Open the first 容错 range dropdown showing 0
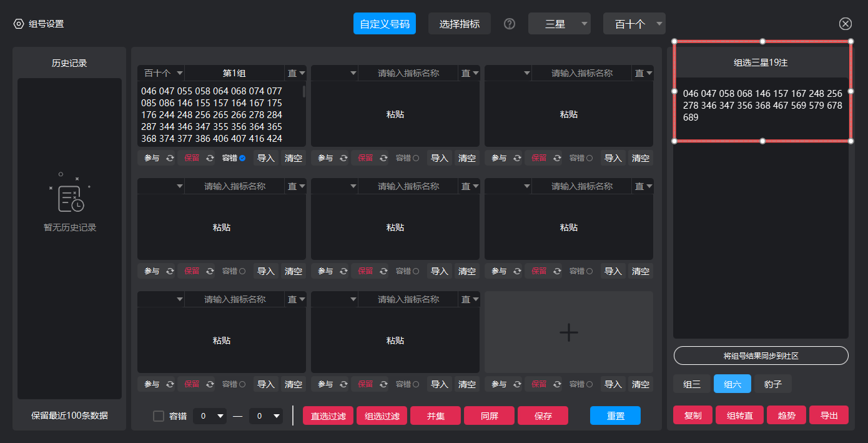Viewport: 868px width, 443px height. point(209,416)
